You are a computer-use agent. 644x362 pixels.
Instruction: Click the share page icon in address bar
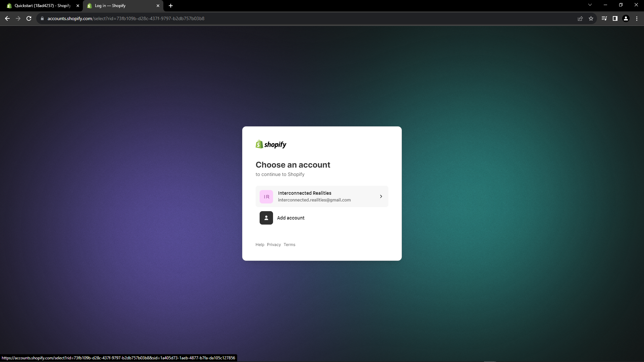580,18
